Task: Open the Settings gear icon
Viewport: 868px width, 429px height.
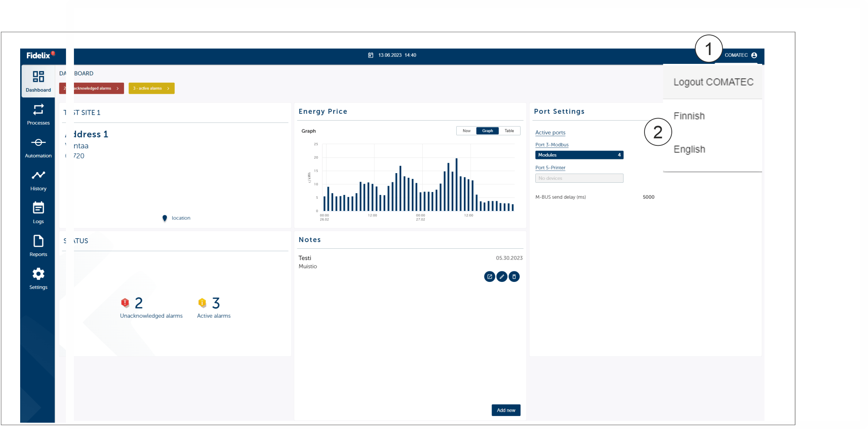Action: [x=38, y=274]
